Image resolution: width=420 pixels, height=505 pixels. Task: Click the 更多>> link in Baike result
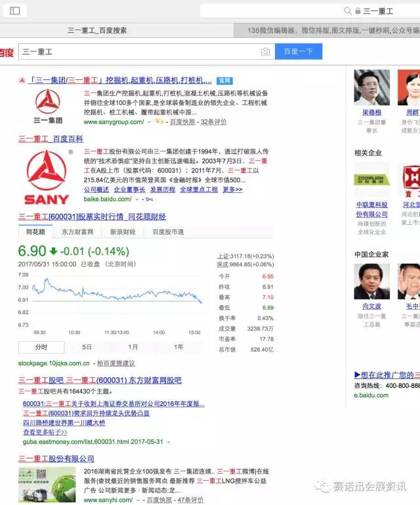click(232, 190)
